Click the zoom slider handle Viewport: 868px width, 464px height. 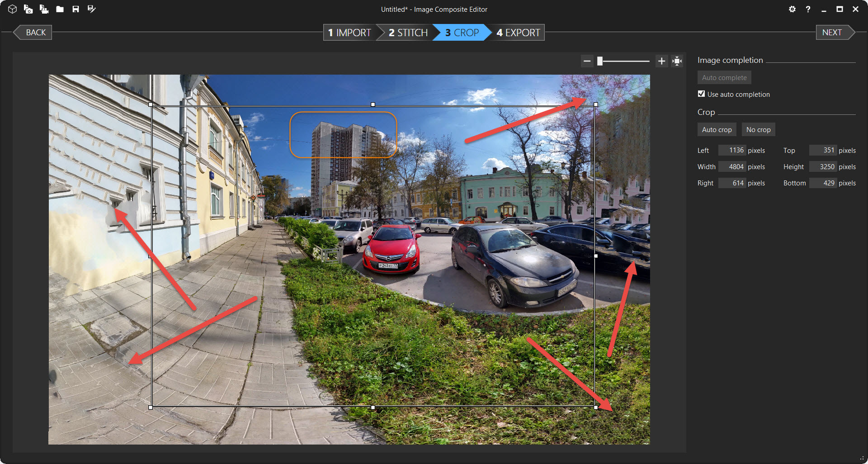[600, 61]
